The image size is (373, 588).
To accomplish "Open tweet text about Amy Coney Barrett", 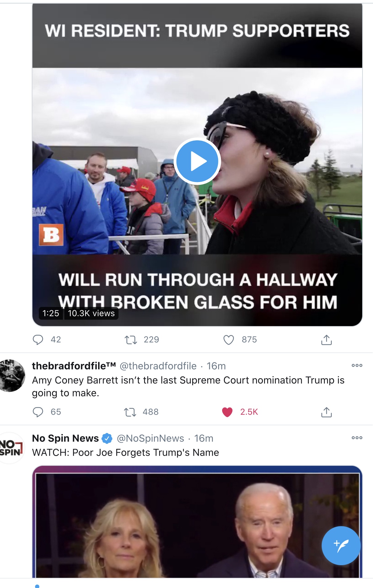I will pyautogui.click(x=188, y=387).
